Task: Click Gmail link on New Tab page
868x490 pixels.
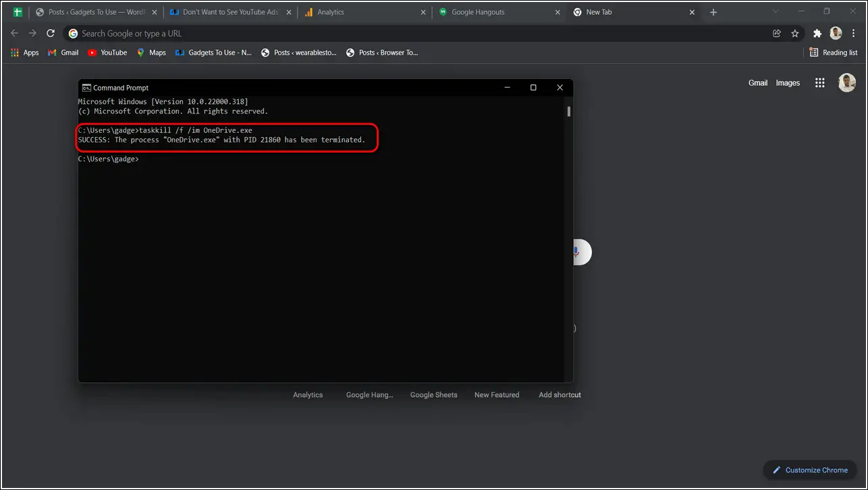Action: pos(758,83)
